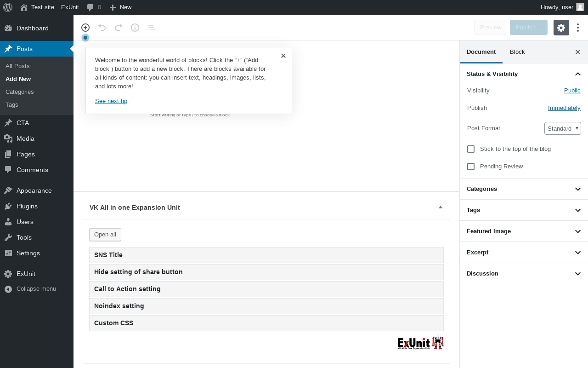Click the WordPress logo in admin bar
The width and height of the screenshot is (588, 368).
[x=8, y=7]
